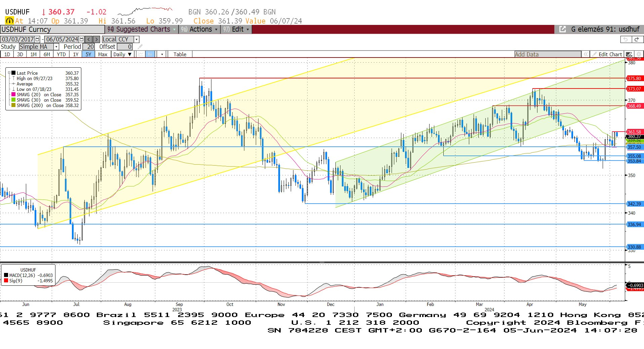This screenshot has height=349, width=644.
Task: Step date range backward with left arrow
Action: 88,39
